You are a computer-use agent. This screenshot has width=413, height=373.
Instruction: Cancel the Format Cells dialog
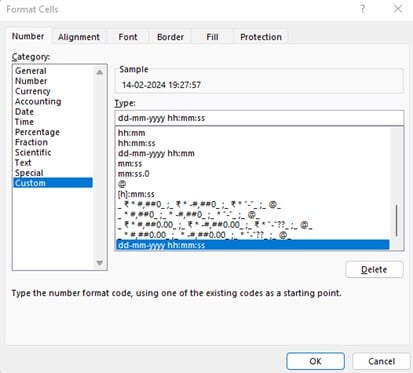(x=381, y=361)
